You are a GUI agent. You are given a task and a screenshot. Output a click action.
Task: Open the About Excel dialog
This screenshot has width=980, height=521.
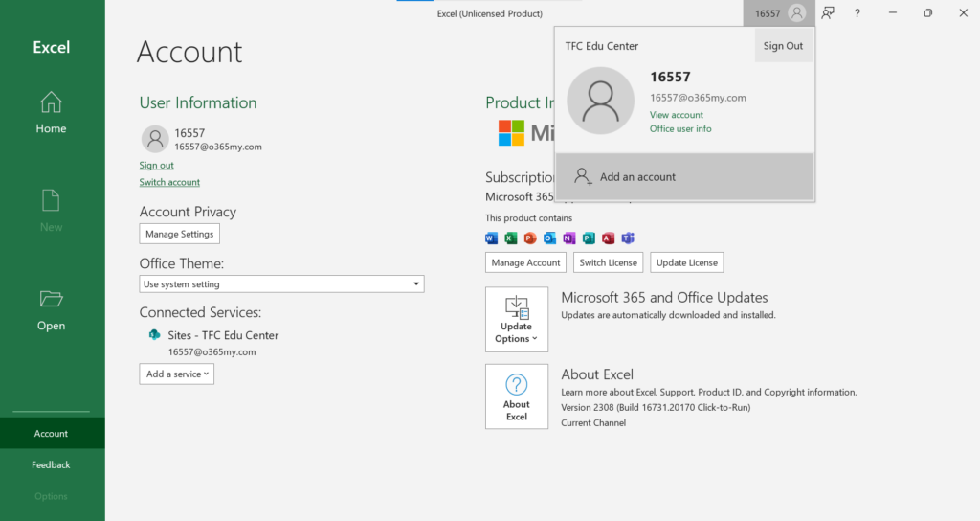[517, 396]
